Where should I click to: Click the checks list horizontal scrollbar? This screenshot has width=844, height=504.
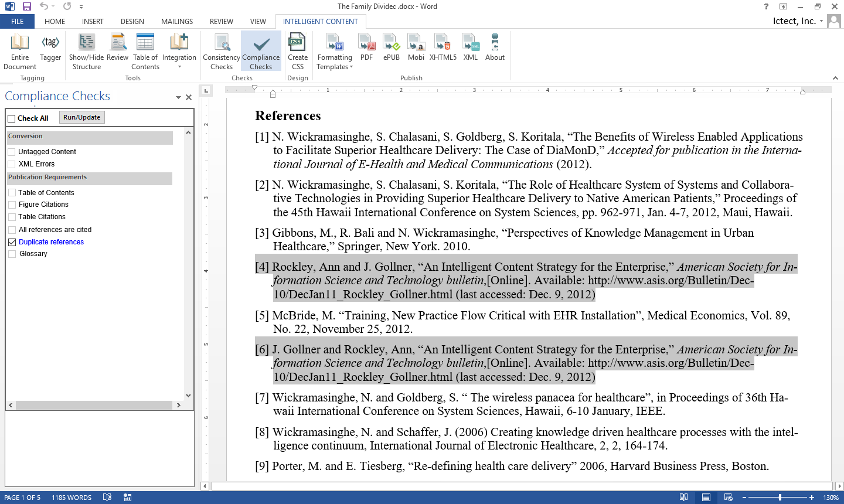click(94, 405)
